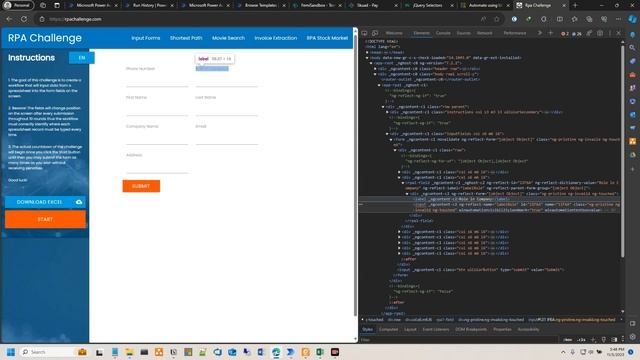Switch to the Console tab in DevTools
This screenshot has width=640, height=360.
(443, 33)
